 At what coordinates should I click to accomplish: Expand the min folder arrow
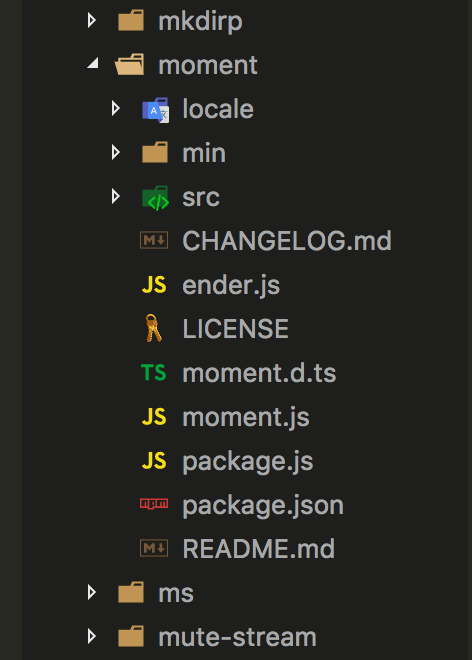(115, 152)
